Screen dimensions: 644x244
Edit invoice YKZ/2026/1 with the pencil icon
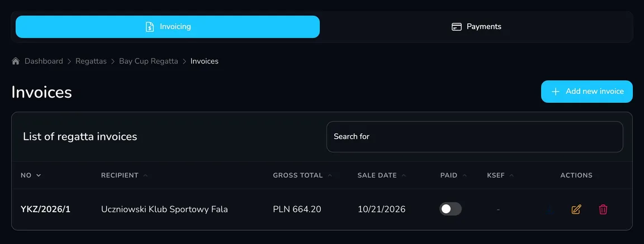click(576, 209)
